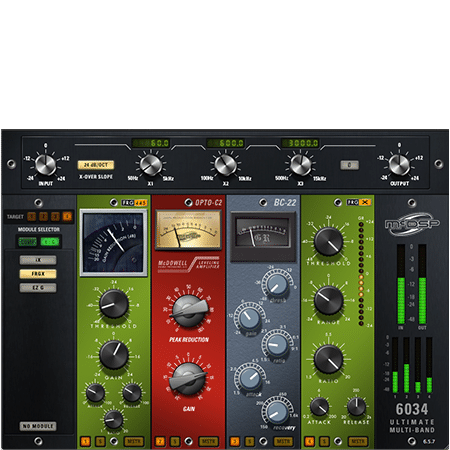The width and height of the screenshot is (450, 450).
Task: Choose the highlighted FRGX module button
Action: click(x=38, y=274)
